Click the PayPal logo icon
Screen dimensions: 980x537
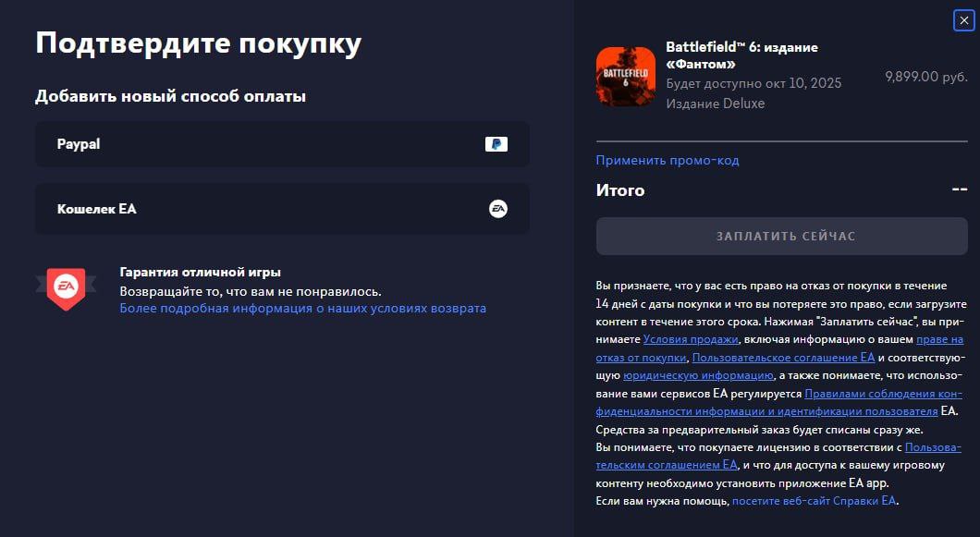496,144
